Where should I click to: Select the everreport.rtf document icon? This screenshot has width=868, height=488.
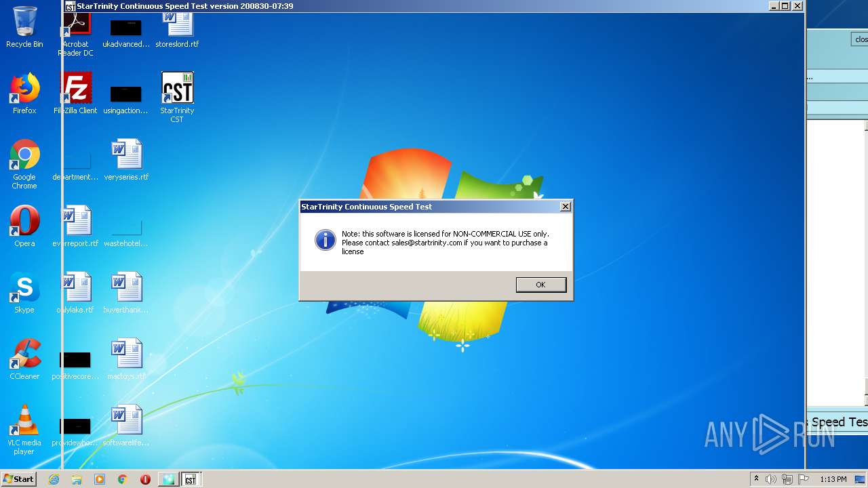tap(76, 226)
